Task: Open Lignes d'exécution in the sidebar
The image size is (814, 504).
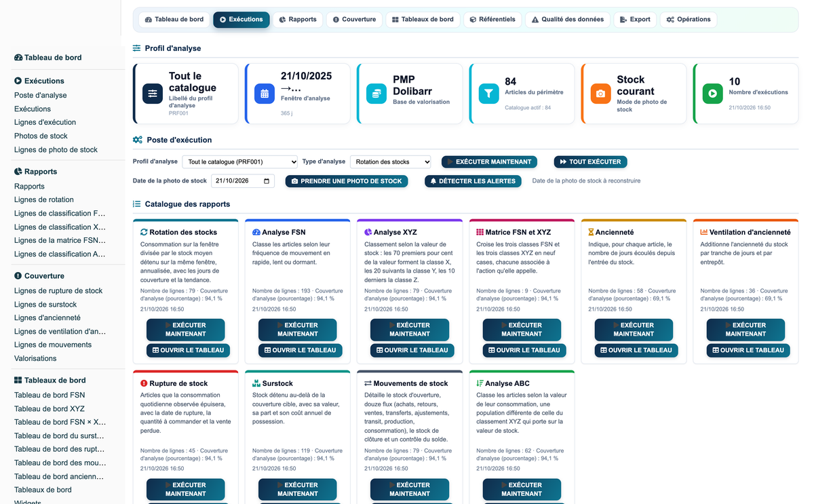Action: click(x=45, y=123)
